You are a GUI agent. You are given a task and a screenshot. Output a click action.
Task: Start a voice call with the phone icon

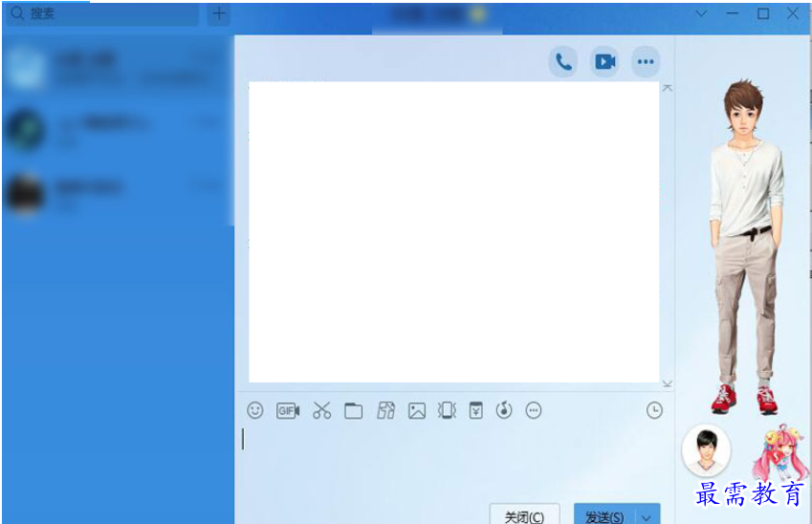coord(563,61)
